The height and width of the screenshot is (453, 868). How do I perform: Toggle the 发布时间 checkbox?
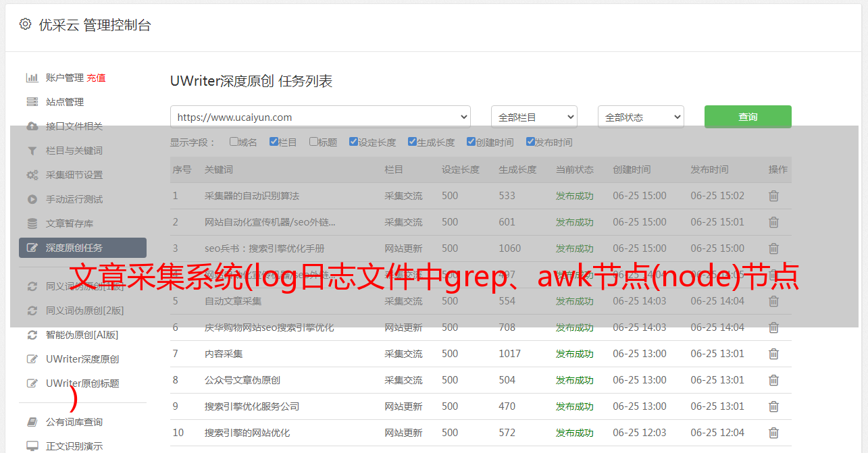click(x=530, y=142)
